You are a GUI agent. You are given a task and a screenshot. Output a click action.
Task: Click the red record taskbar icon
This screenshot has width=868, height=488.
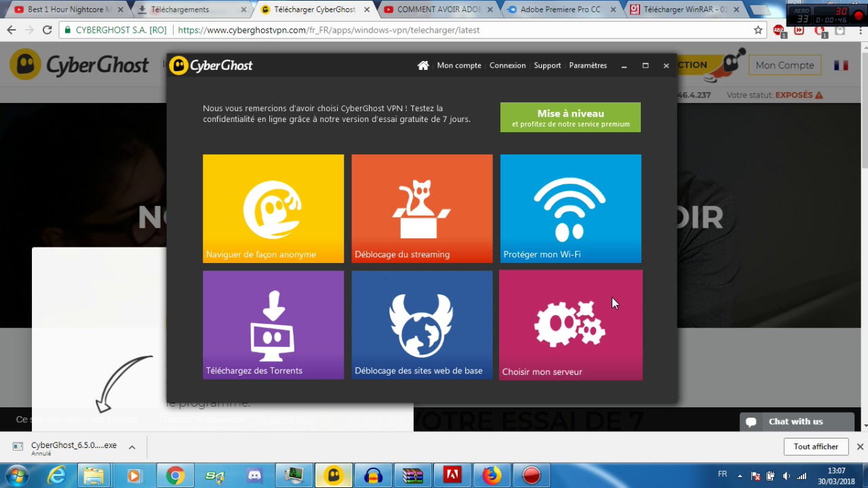pos(532,476)
